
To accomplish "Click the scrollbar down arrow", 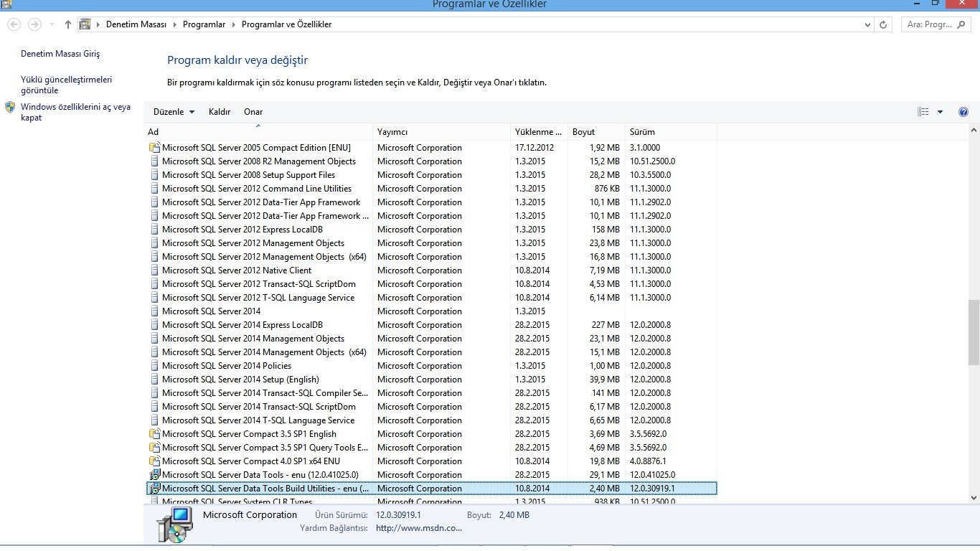I will click(x=974, y=498).
